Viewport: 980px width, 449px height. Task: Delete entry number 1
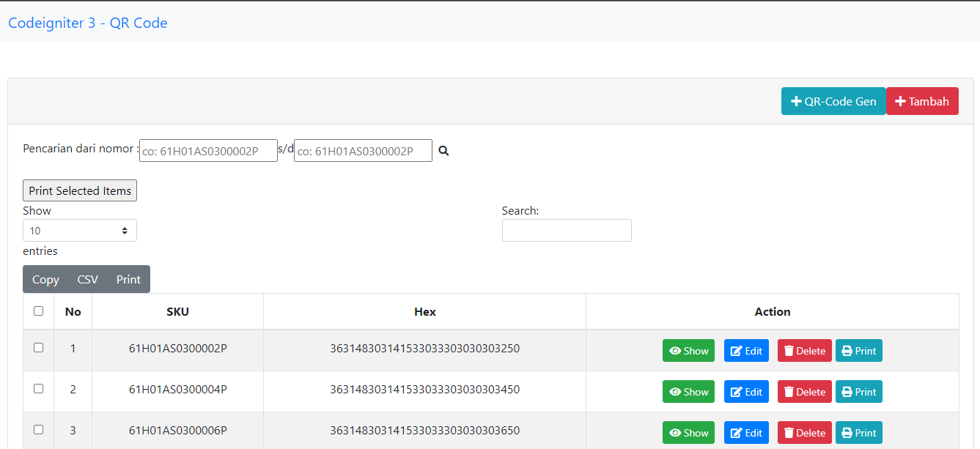[x=804, y=351]
